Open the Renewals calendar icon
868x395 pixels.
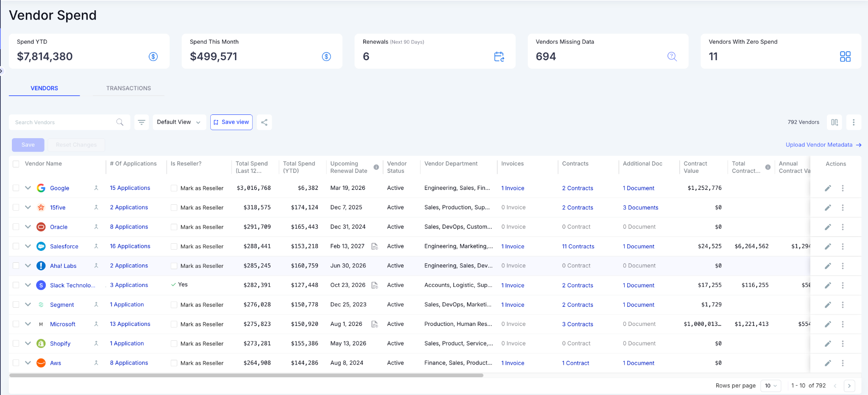point(499,56)
